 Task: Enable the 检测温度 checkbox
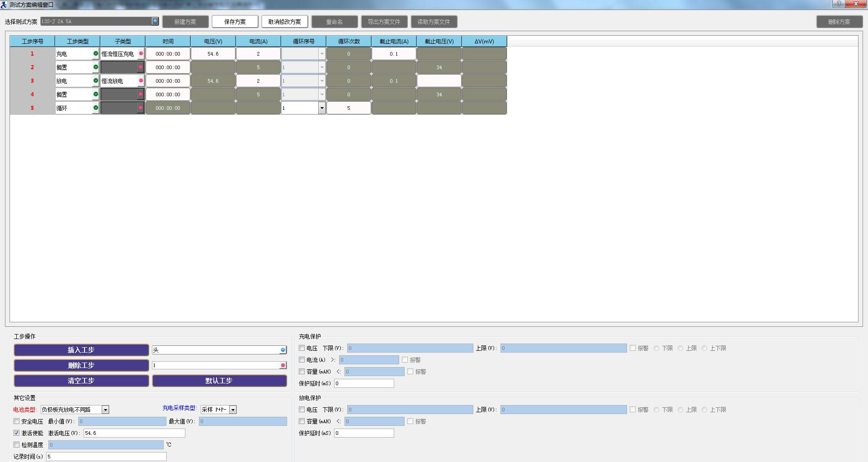[x=17, y=445]
